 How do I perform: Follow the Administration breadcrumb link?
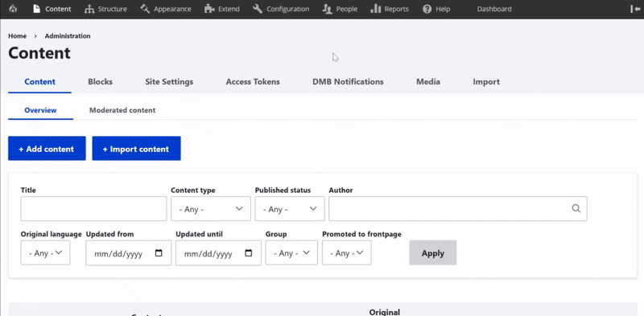click(68, 36)
